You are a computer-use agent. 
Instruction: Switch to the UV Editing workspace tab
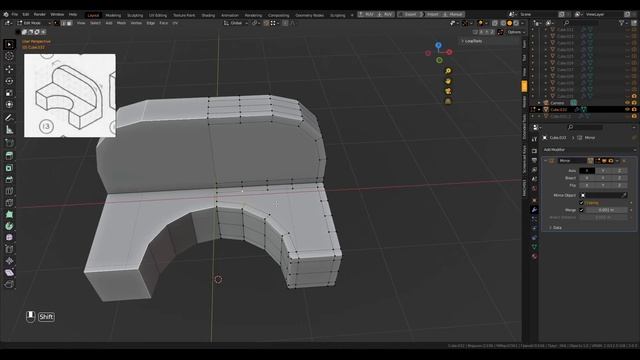pos(158,15)
